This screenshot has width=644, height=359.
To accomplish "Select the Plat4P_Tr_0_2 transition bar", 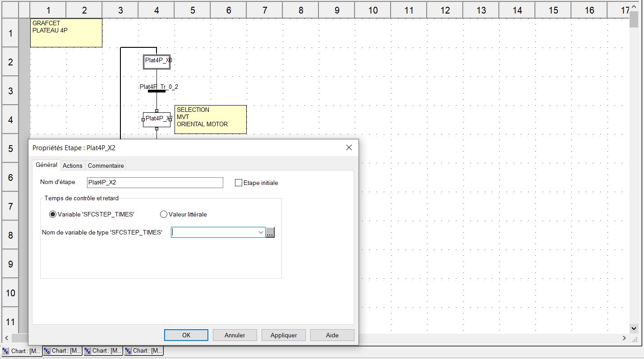I will [x=156, y=91].
